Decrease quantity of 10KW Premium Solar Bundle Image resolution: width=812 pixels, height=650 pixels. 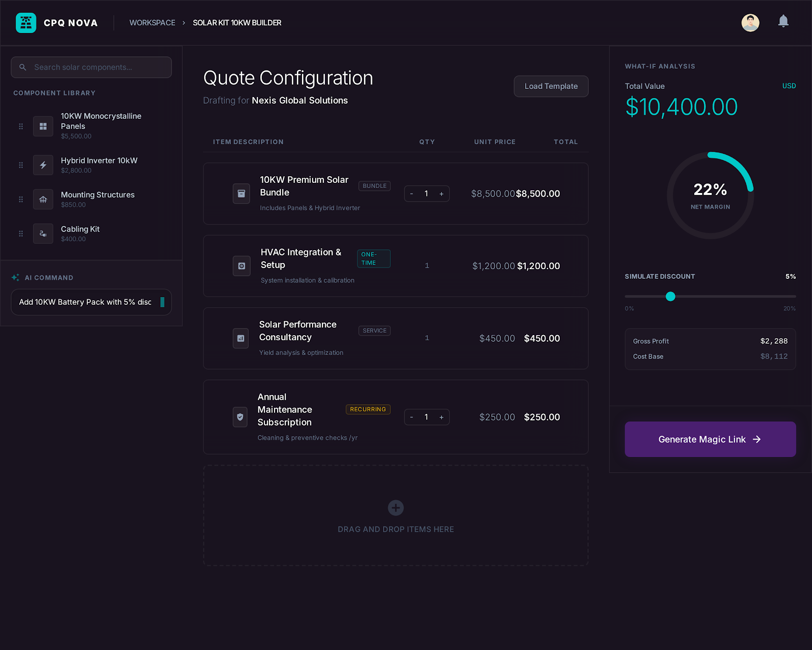point(412,193)
